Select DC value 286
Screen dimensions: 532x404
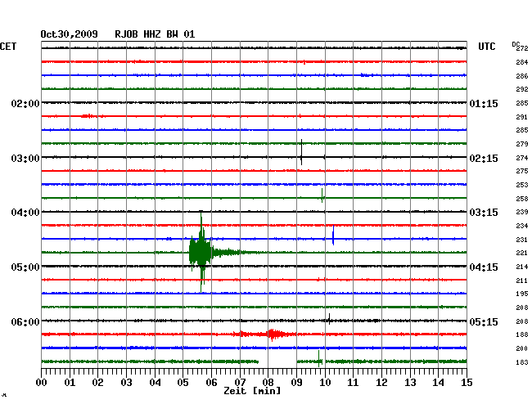(x=522, y=76)
